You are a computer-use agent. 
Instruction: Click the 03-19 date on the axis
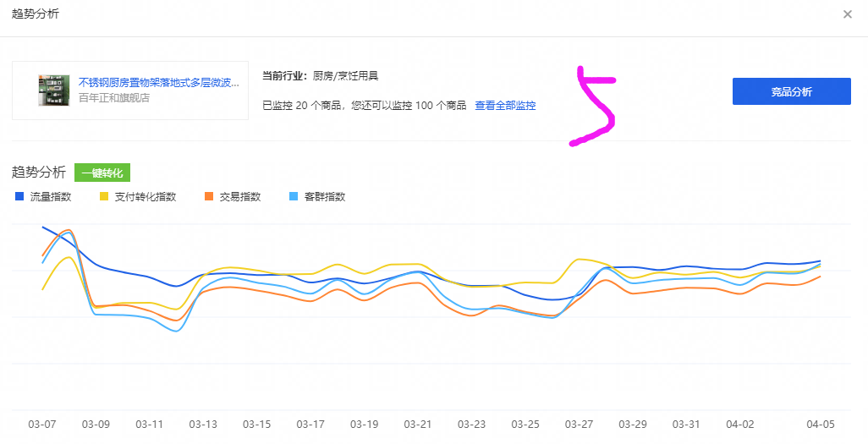point(365,425)
